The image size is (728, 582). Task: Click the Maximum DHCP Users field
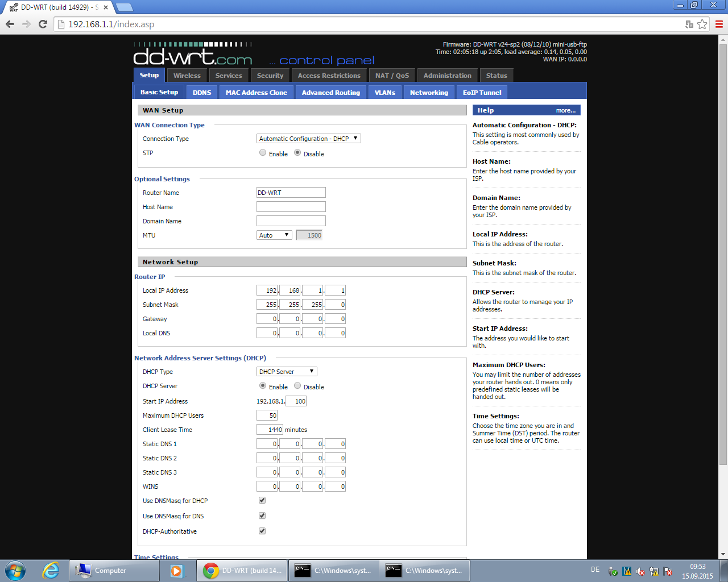tap(267, 415)
